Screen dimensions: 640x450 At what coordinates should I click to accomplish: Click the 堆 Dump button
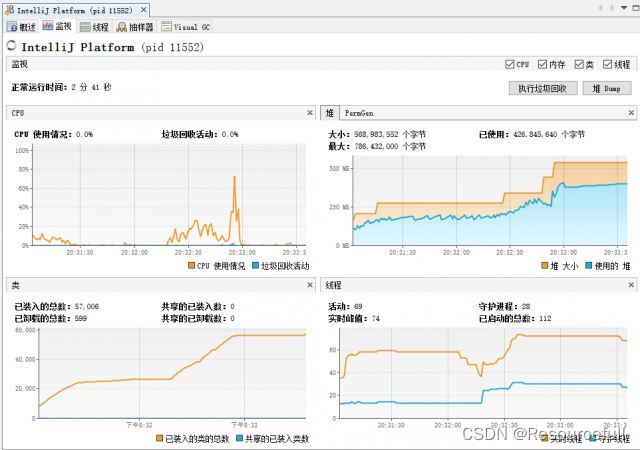(607, 88)
